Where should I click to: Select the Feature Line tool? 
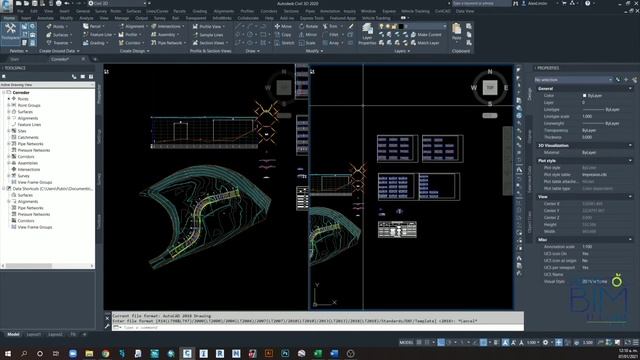98,35
